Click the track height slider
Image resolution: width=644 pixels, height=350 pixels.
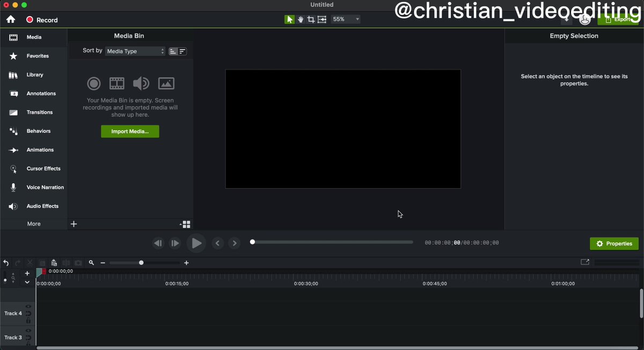point(5,278)
